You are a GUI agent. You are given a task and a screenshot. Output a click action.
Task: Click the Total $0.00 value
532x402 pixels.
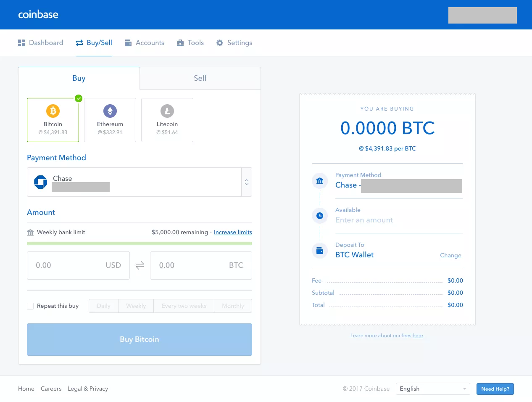(455, 305)
